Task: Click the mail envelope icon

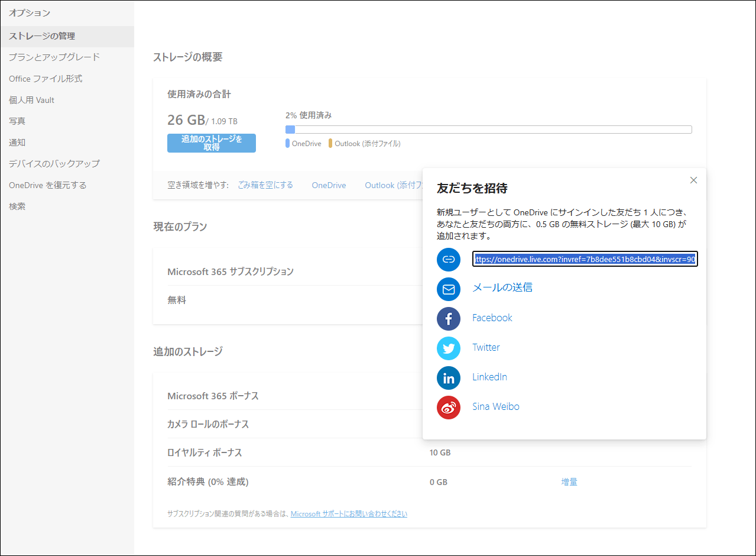Action: click(x=449, y=289)
